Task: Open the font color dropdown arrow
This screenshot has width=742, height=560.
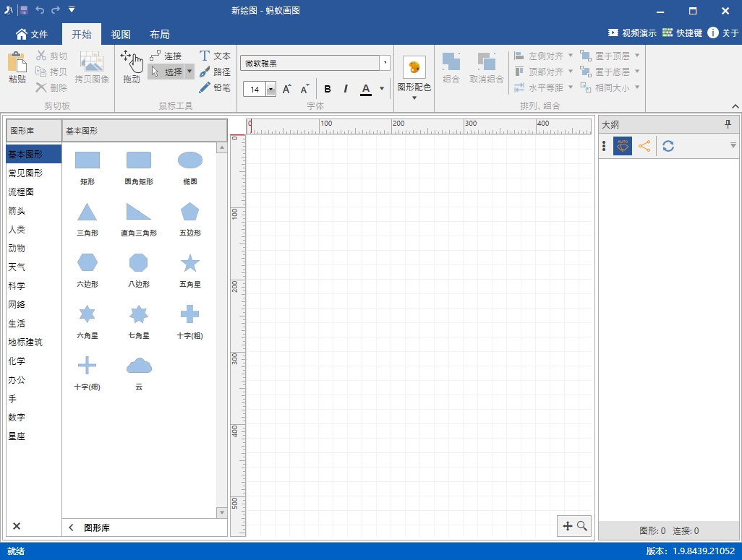Action: tap(382, 89)
